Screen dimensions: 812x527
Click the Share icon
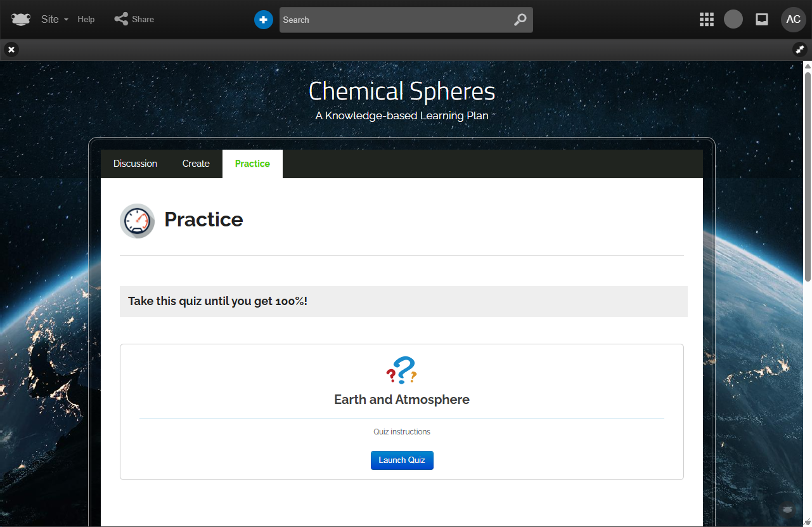tap(121, 19)
